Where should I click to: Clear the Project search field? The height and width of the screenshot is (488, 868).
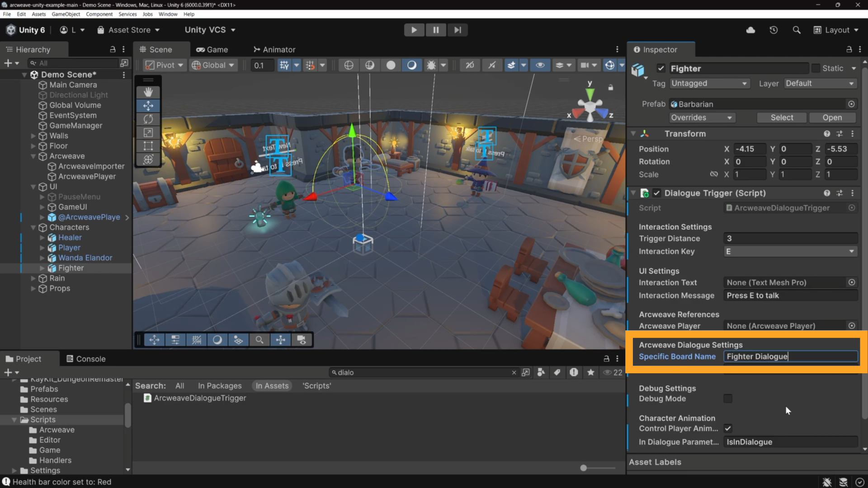[514, 372]
